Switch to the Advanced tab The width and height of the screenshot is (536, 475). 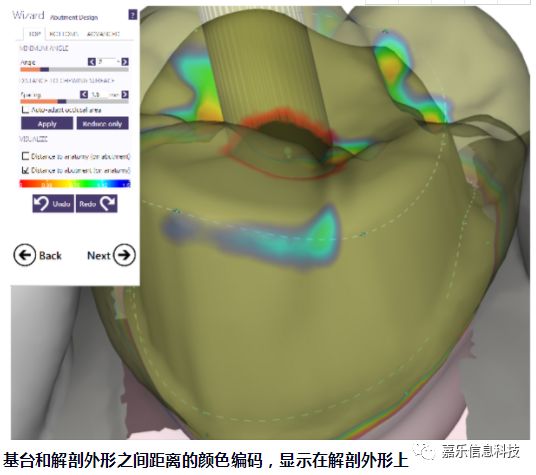click(x=103, y=34)
